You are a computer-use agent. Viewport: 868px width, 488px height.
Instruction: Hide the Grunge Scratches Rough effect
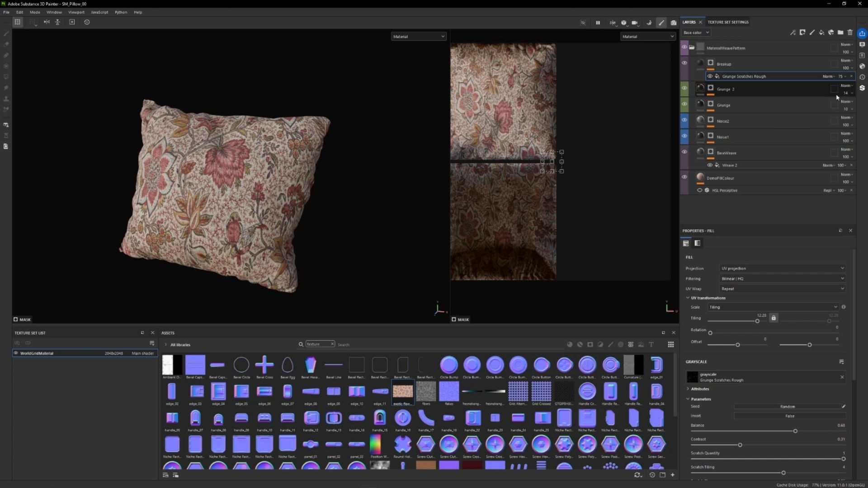pyautogui.click(x=710, y=76)
